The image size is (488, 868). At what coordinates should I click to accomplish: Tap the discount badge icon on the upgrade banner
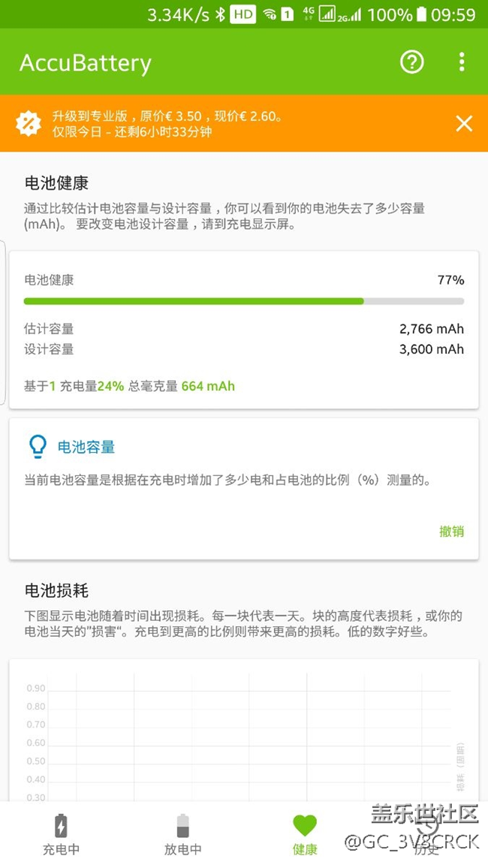click(29, 123)
